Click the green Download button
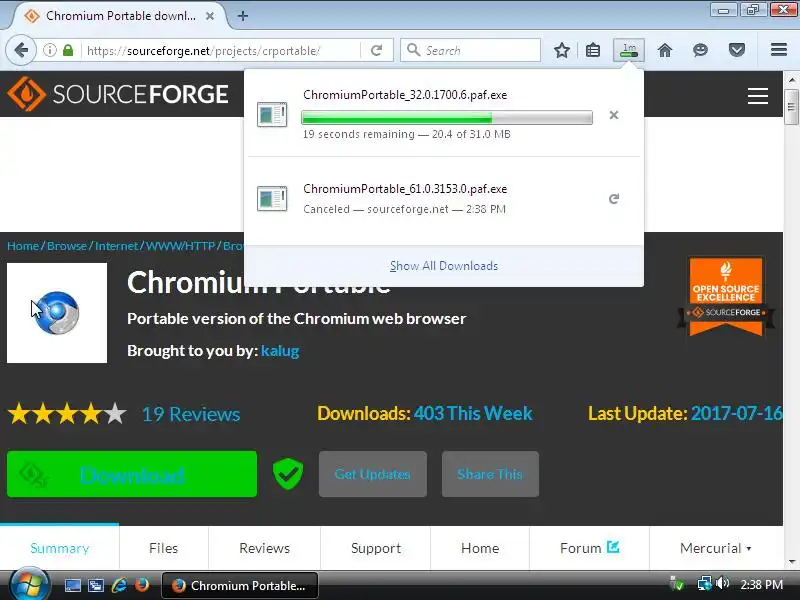Image resolution: width=800 pixels, height=600 pixels. tap(132, 474)
